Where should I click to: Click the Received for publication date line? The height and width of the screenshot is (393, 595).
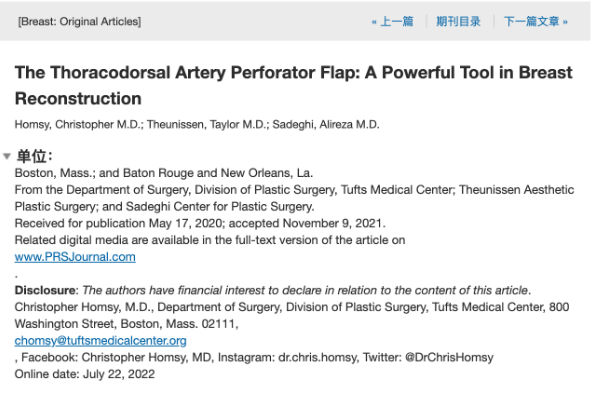[200, 223]
